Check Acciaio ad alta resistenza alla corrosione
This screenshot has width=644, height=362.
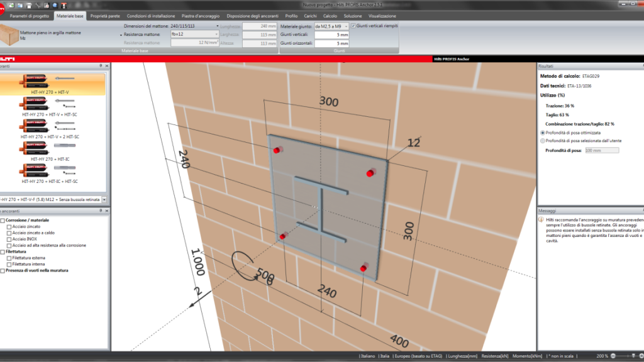coord(9,246)
